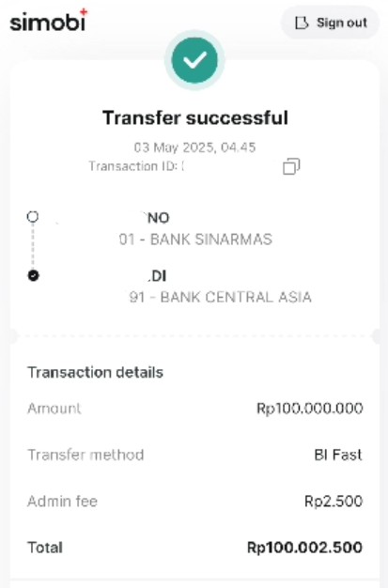
Task: Copy the Transaction ID with the copy icon
Action: click(291, 166)
